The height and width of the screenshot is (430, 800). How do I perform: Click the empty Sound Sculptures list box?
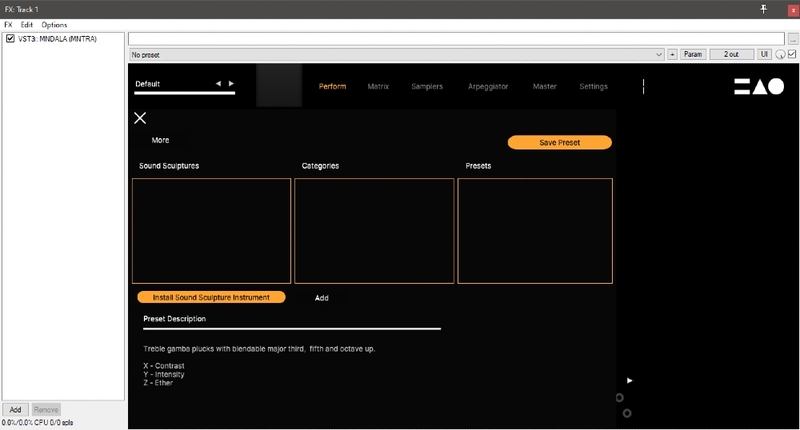pyautogui.click(x=211, y=231)
